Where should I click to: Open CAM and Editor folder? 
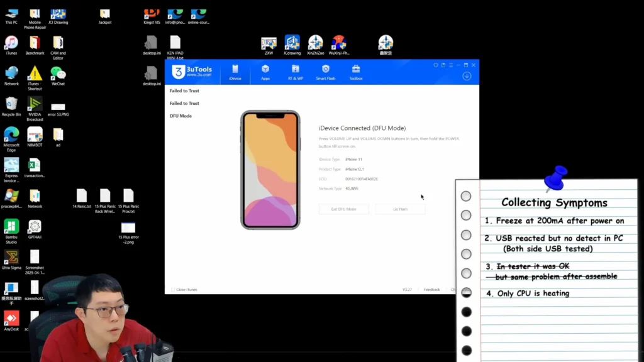click(x=58, y=48)
